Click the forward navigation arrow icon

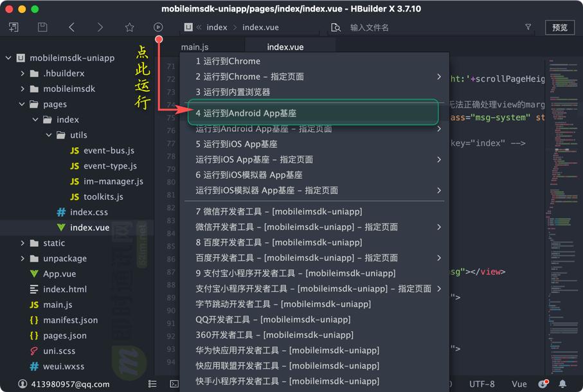tap(102, 28)
